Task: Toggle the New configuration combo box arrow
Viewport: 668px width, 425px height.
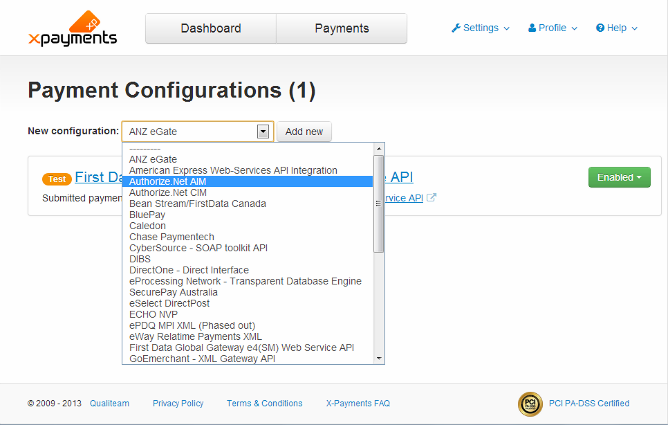Action: click(x=263, y=132)
